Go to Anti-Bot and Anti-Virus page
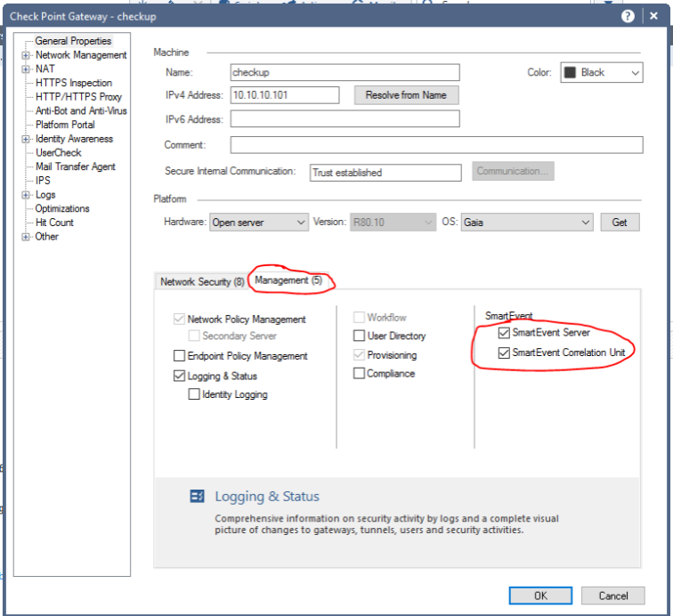673x616 pixels. (x=81, y=110)
